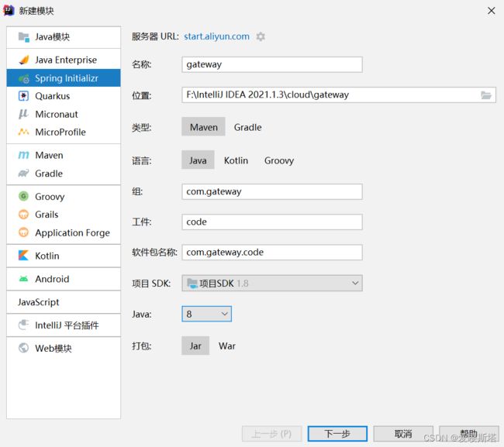The width and height of the screenshot is (504, 447).
Task: Select Application Forge in the module list
Action: pos(64,232)
